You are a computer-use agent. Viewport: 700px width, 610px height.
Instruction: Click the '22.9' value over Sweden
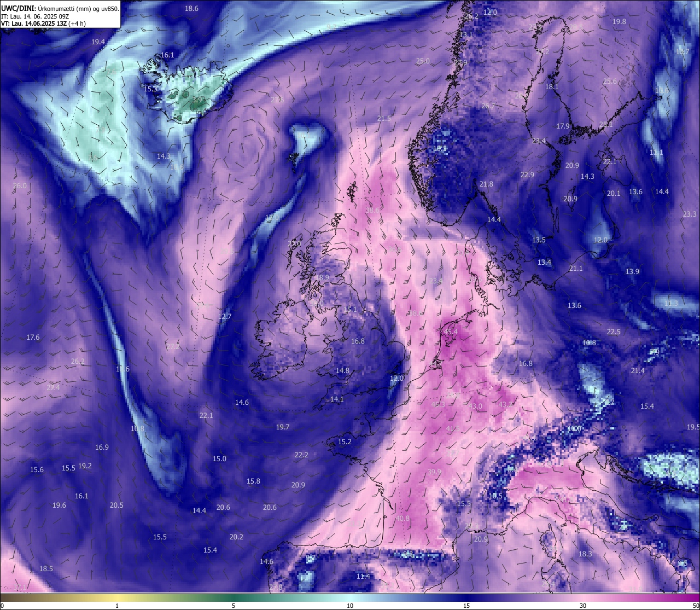pos(527,175)
